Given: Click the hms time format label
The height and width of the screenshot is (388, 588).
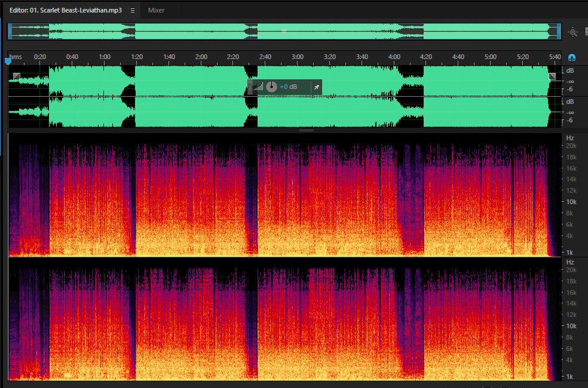Looking at the screenshot, I should pos(16,57).
